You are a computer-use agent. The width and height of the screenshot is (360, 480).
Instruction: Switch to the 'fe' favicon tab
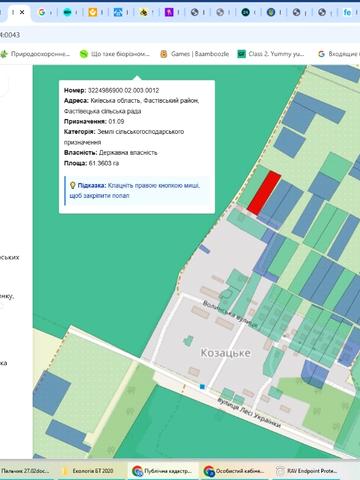click(347, 12)
